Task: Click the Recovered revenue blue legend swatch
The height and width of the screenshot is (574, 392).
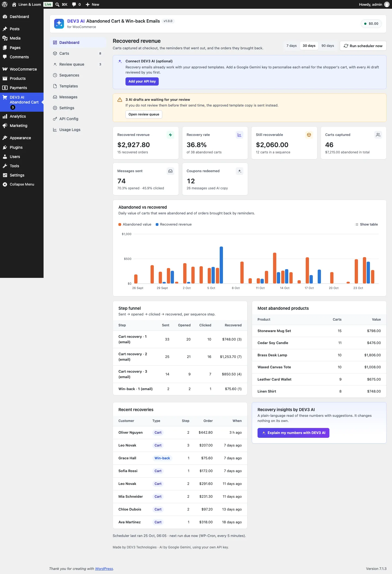Action: (157, 224)
